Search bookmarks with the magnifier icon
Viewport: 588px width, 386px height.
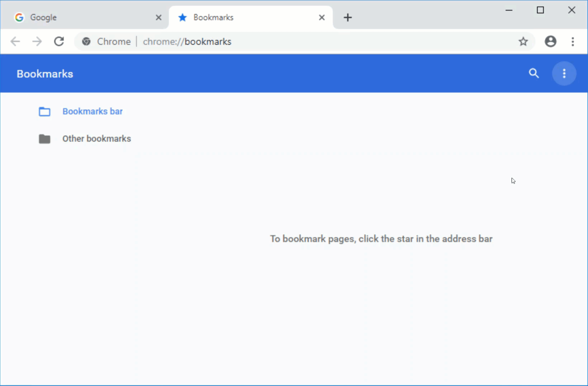pyautogui.click(x=534, y=74)
